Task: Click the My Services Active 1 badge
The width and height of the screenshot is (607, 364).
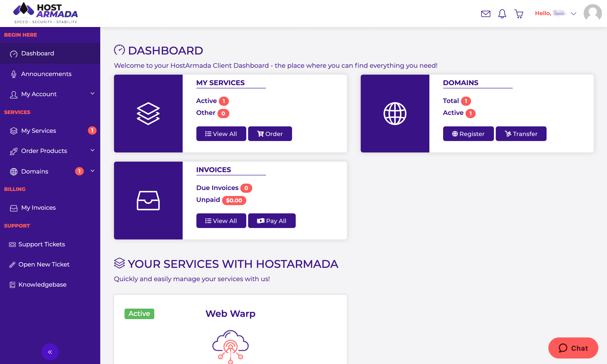Action: pyautogui.click(x=224, y=101)
